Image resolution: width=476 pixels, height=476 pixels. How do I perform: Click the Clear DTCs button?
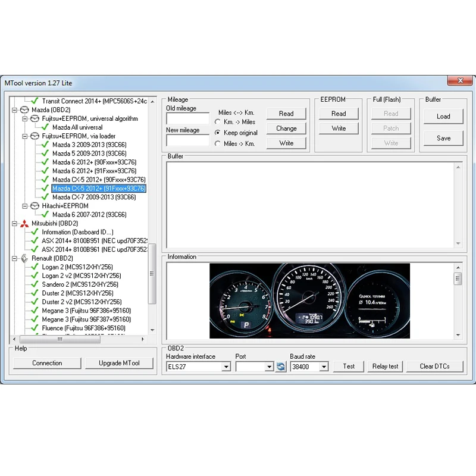(x=435, y=367)
